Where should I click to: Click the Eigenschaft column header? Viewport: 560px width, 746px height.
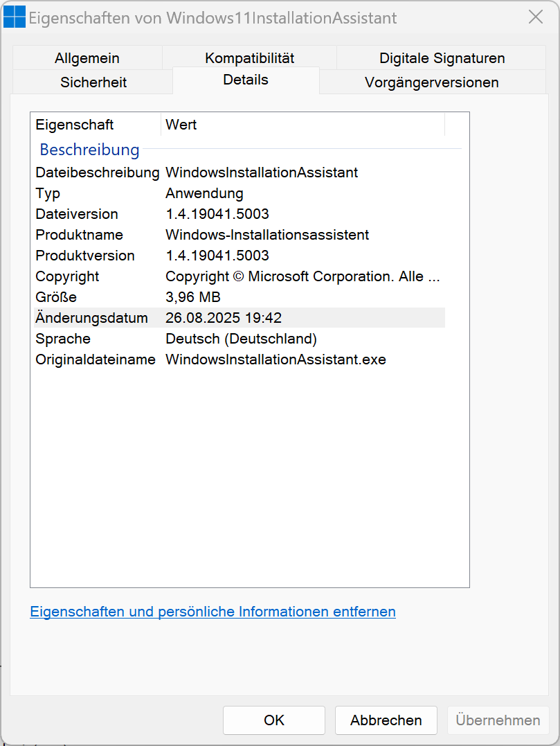pos(75,125)
